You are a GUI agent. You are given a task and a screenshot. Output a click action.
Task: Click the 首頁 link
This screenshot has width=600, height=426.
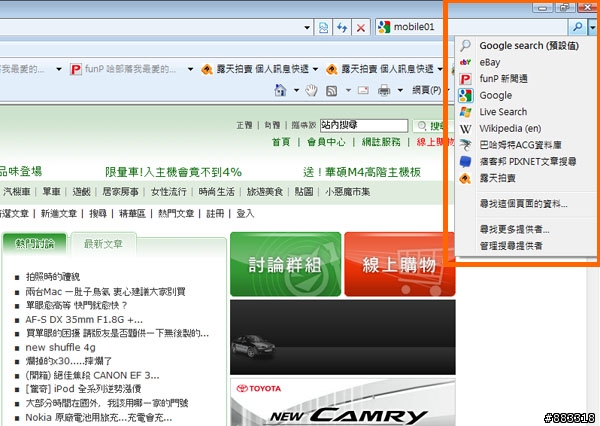point(281,142)
